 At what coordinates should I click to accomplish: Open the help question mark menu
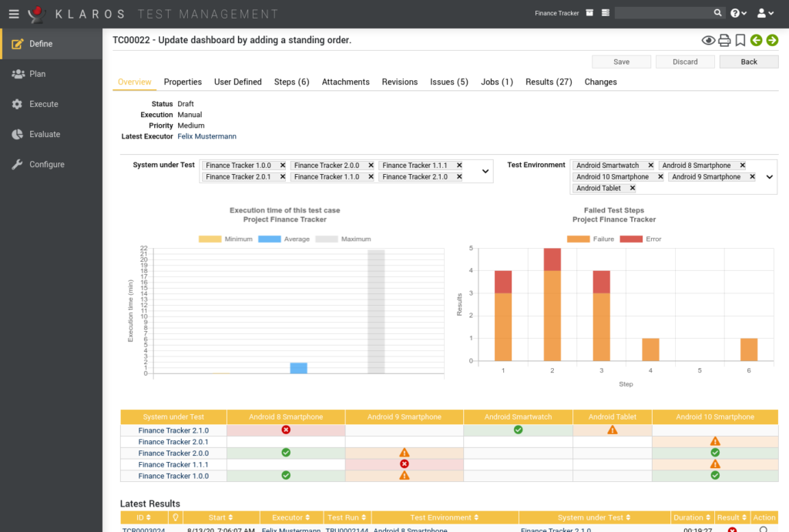(738, 14)
